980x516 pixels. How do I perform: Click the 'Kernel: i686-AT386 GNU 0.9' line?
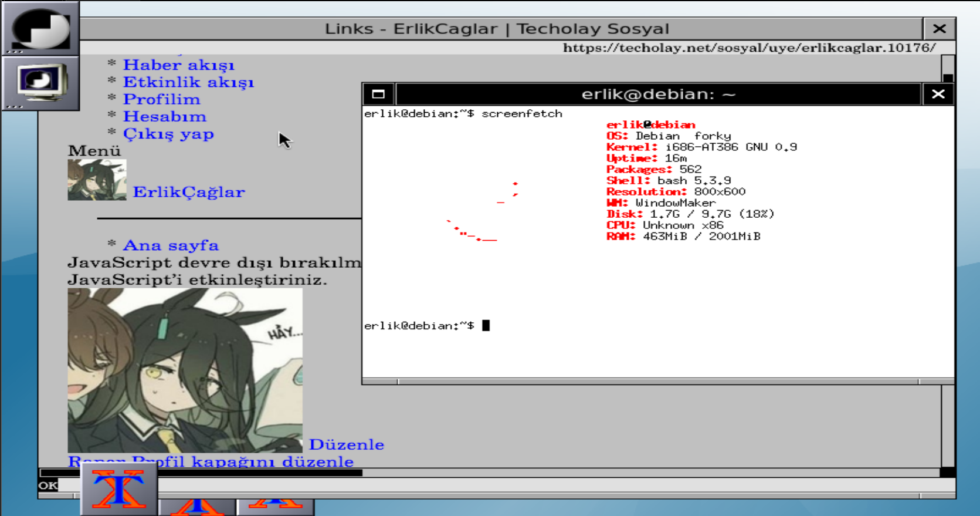point(702,147)
